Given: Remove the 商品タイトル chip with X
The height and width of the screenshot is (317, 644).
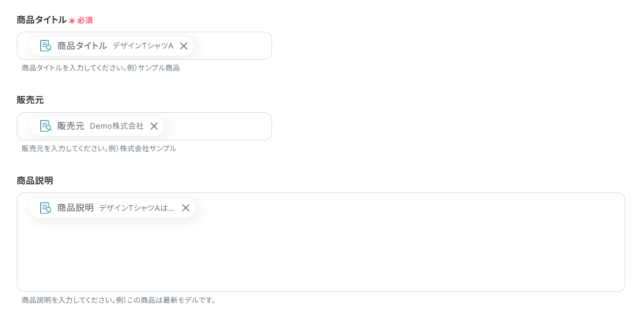Looking at the screenshot, I should pos(184,46).
